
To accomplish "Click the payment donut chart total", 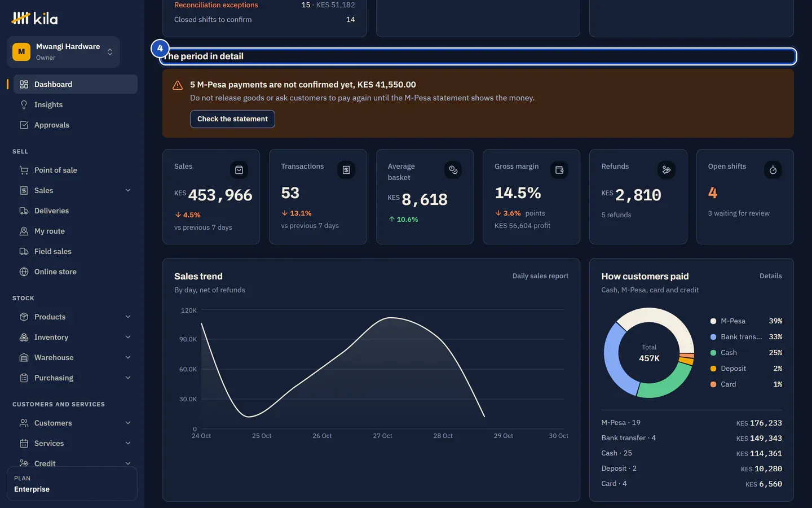I will (x=649, y=353).
